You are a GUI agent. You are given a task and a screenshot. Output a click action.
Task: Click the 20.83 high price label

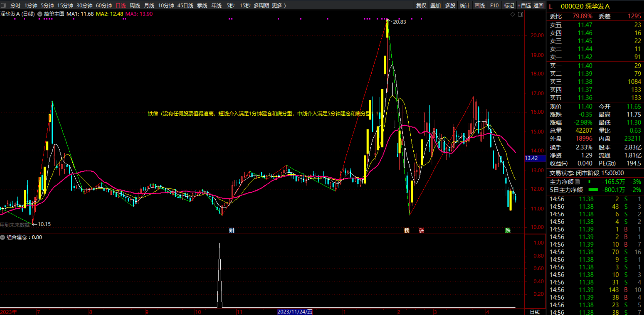pos(400,22)
